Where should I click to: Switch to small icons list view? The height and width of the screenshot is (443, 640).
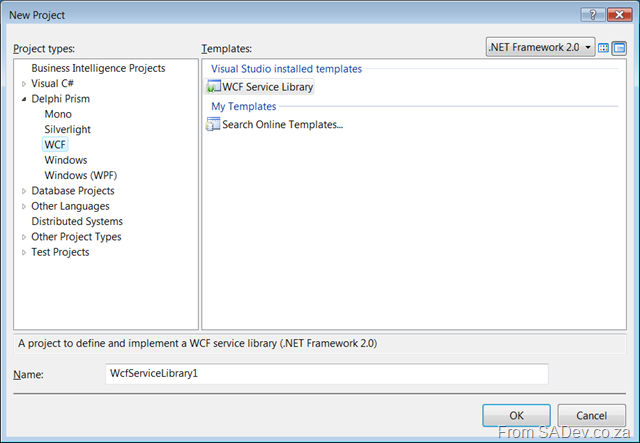pos(619,48)
